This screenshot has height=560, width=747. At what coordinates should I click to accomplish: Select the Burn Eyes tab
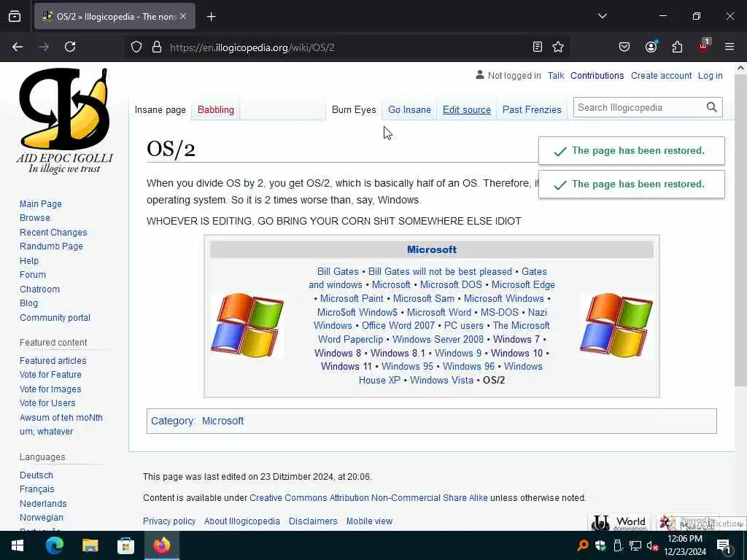tap(354, 109)
